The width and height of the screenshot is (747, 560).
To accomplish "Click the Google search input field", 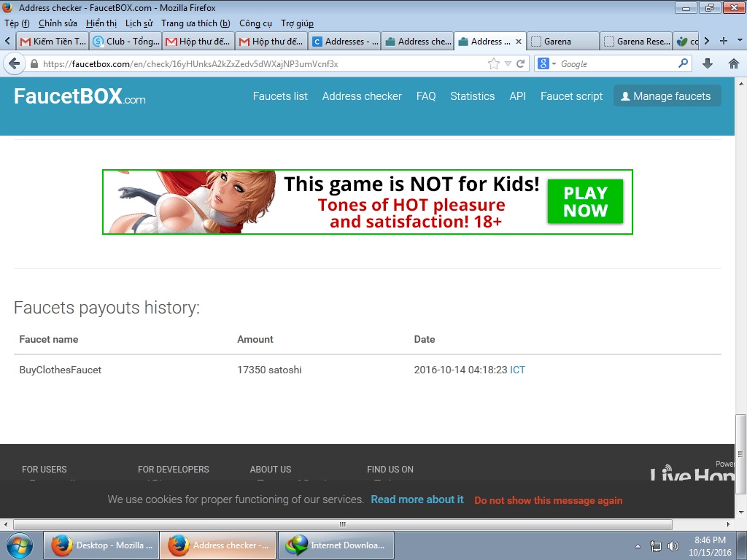I will tap(617, 64).
